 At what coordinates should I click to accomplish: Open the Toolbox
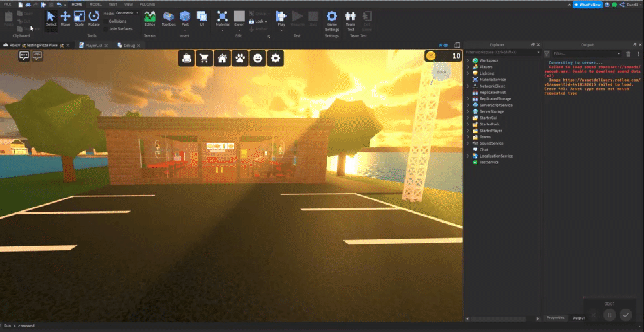click(168, 19)
